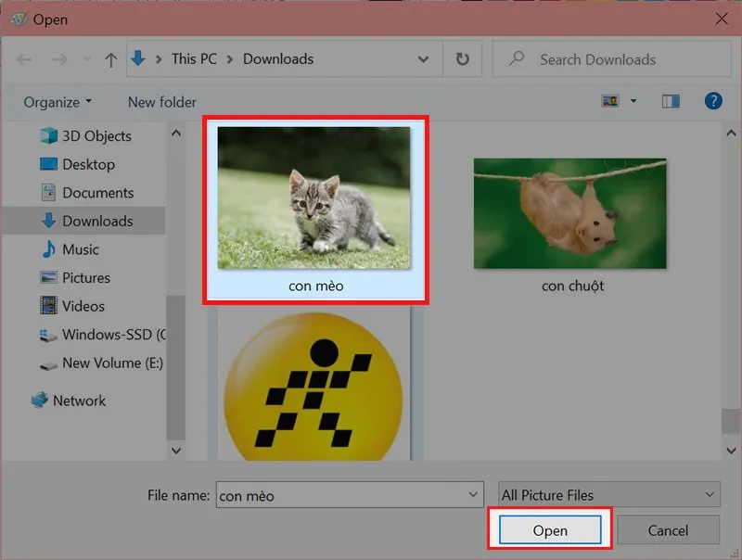The width and height of the screenshot is (742, 560).
Task: Toggle the preview pane icon
Action: click(x=671, y=101)
